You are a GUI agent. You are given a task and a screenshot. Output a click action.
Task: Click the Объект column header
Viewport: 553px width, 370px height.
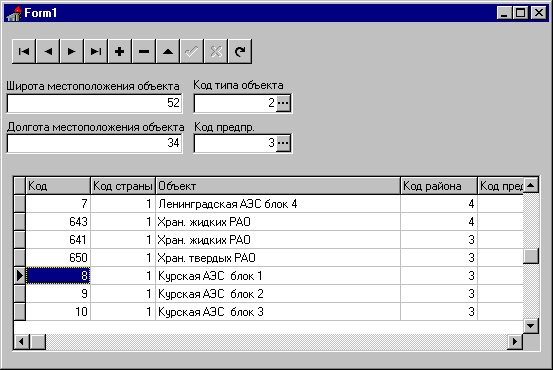(x=278, y=186)
